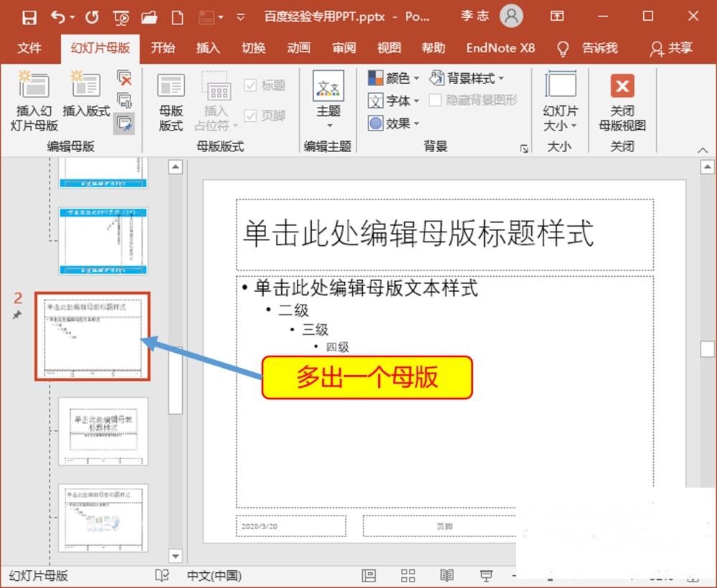The image size is (717, 588).
Task: Toggle the 标题 (Title) checkbox
Action: click(x=250, y=85)
